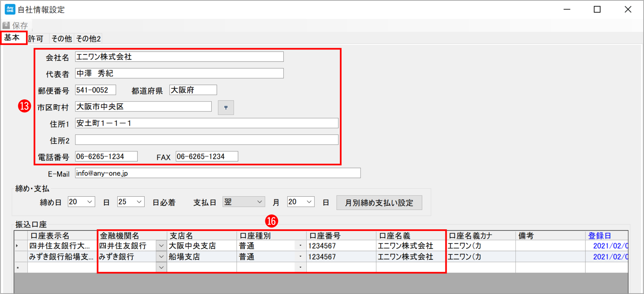This screenshot has height=294, width=644.
Task: Select the 大阪中央支店 branch name cell
Action: 201,246
